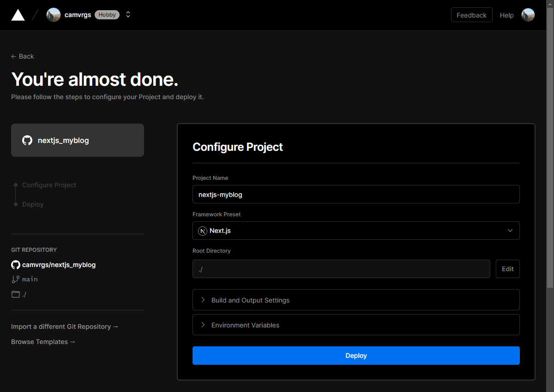Click the main branch name
Screen dimensions: 554x392
(30, 279)
